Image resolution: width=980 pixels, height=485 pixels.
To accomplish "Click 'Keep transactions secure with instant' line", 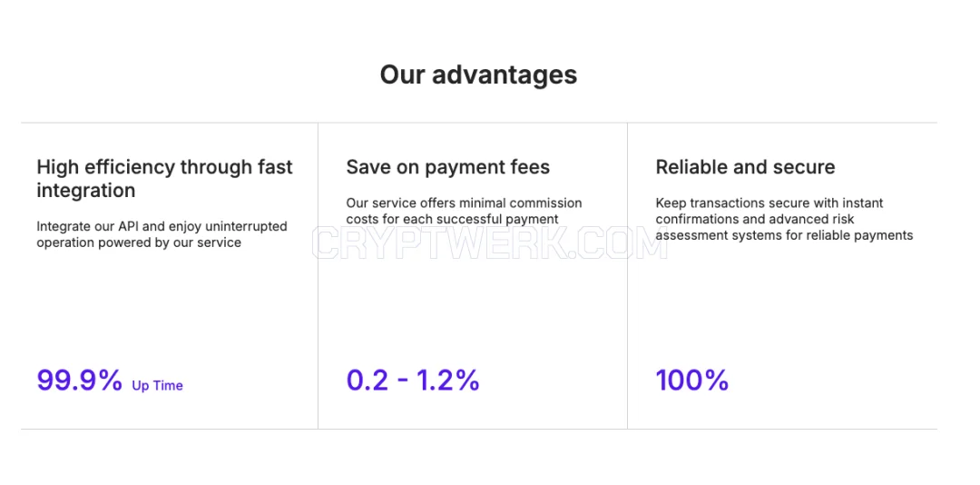I will click(769, 203).
